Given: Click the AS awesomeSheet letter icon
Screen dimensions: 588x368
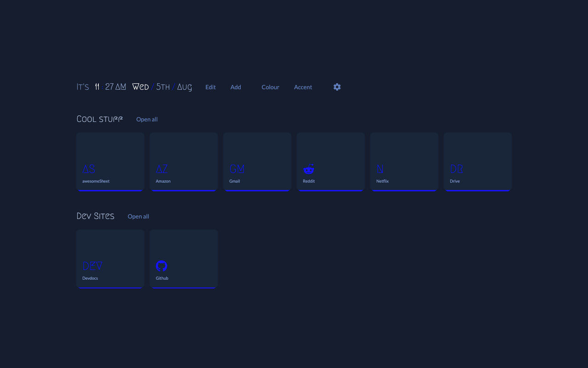Looking at the screenshot, I should [x=89, y=169].
